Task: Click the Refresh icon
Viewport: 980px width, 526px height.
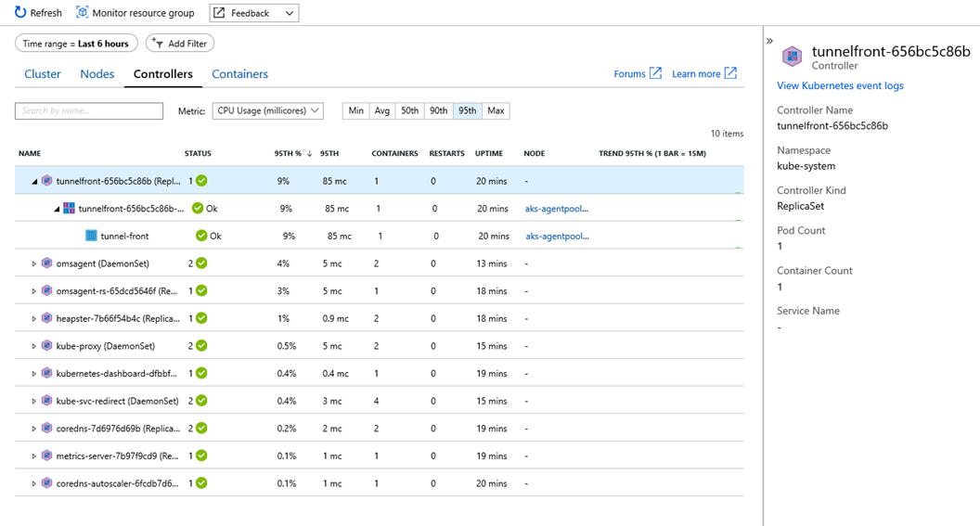Action: (20, 12)
